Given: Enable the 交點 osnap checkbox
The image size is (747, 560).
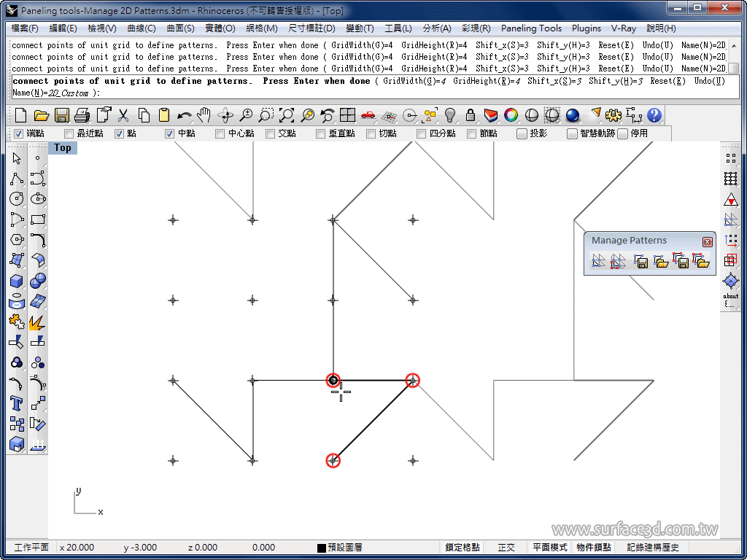Looking at the screenshot, I should (270, 134).
